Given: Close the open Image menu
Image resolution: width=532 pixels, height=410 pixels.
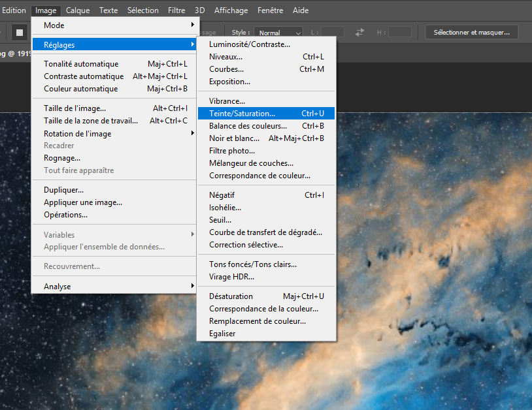Looking at the screenshot, I should pos(46,10).
